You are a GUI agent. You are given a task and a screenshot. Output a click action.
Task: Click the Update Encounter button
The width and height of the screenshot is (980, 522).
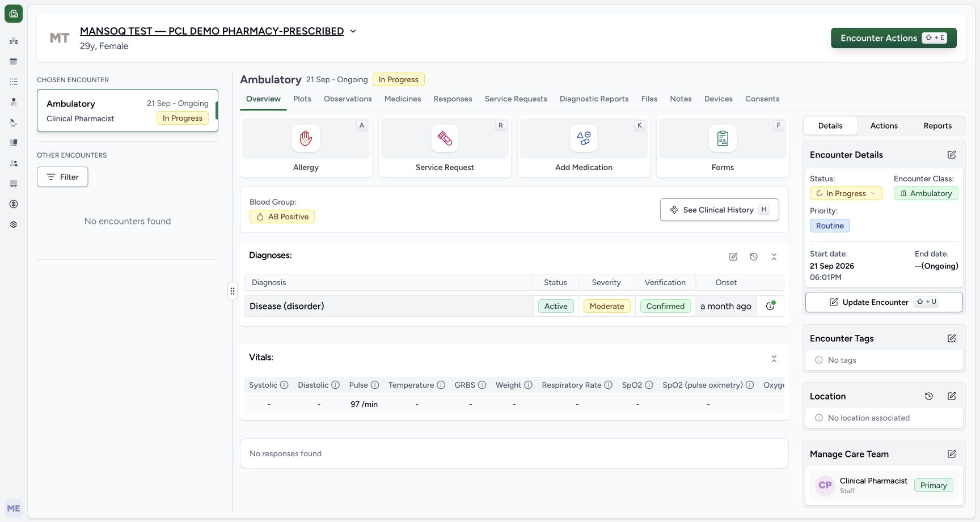click(884, 302)
